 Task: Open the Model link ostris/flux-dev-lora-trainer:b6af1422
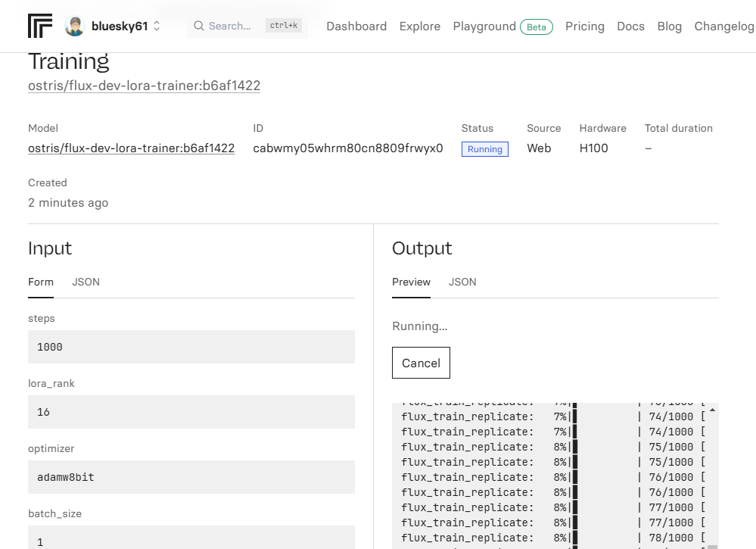click(x=131, y=148)
